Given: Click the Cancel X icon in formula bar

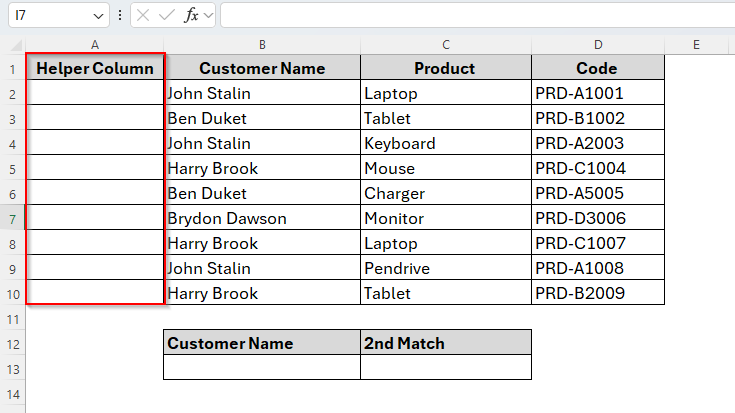Looking at the screenshot, I should click(x=143, y=15).
